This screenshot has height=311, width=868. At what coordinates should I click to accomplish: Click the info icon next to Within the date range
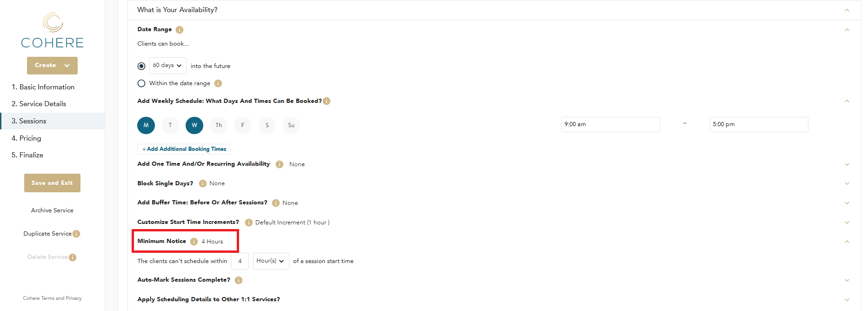tap(218, 83)
